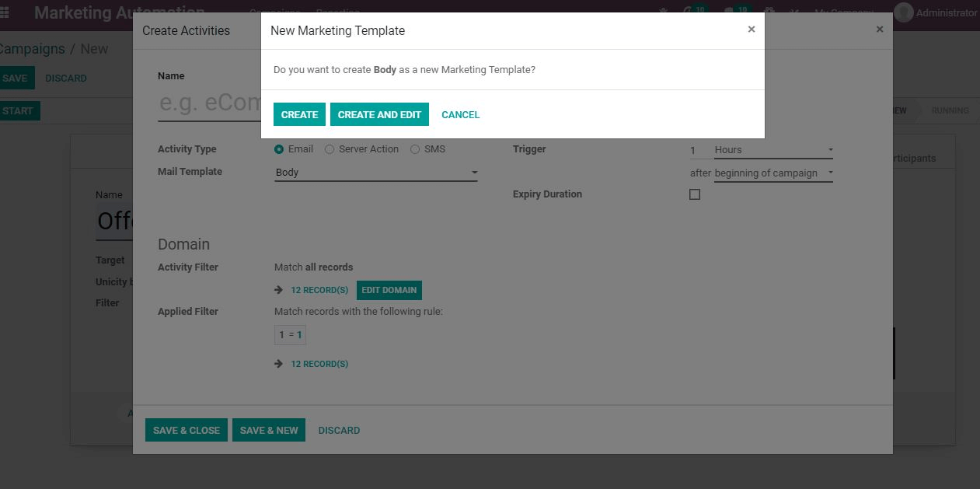Screen dimensions: 980x489
Task: Click the Marketing Automation app title
Action: 120,12
